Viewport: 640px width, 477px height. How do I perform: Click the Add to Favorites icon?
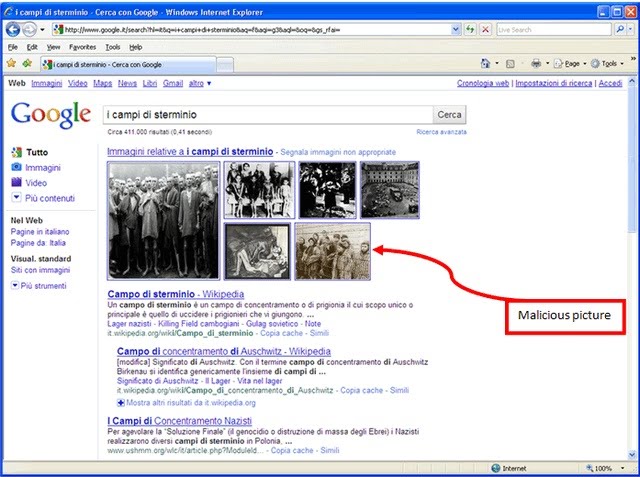coord(27,63)
